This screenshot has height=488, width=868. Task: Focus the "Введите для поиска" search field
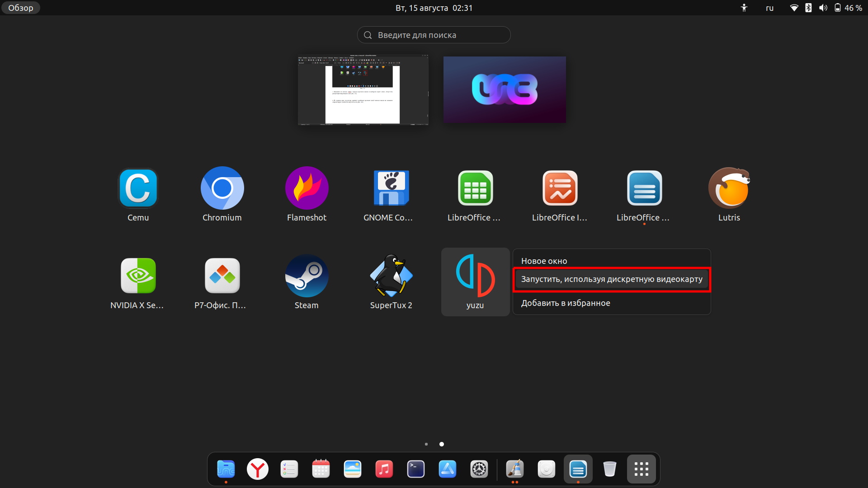434,35
